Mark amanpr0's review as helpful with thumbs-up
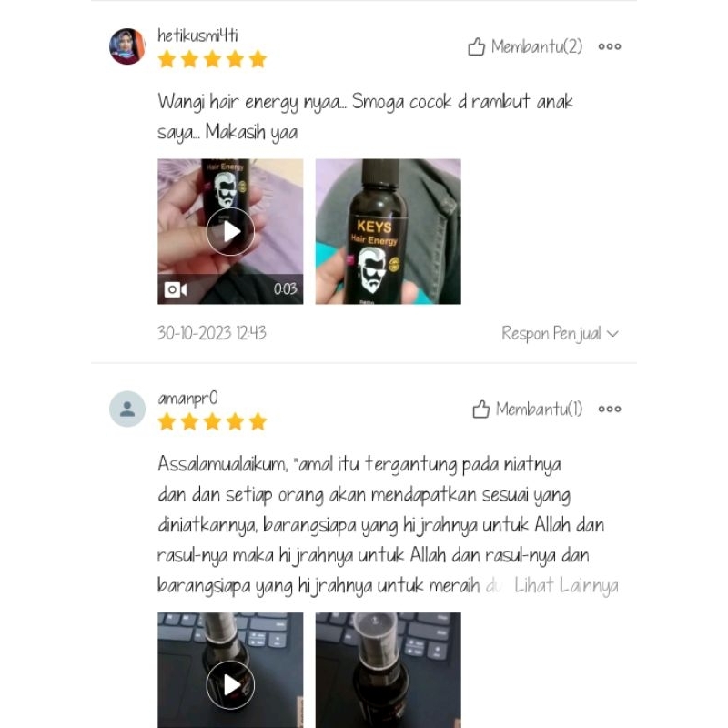The width and height of the screenshot is (728, 728). click(x=481, y=409)
